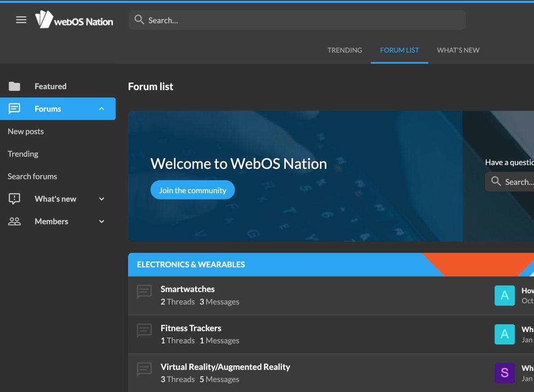Screen dimensions: 534x392
Task: Click the Featured folder icon
Action: click(x=14, y=86)
